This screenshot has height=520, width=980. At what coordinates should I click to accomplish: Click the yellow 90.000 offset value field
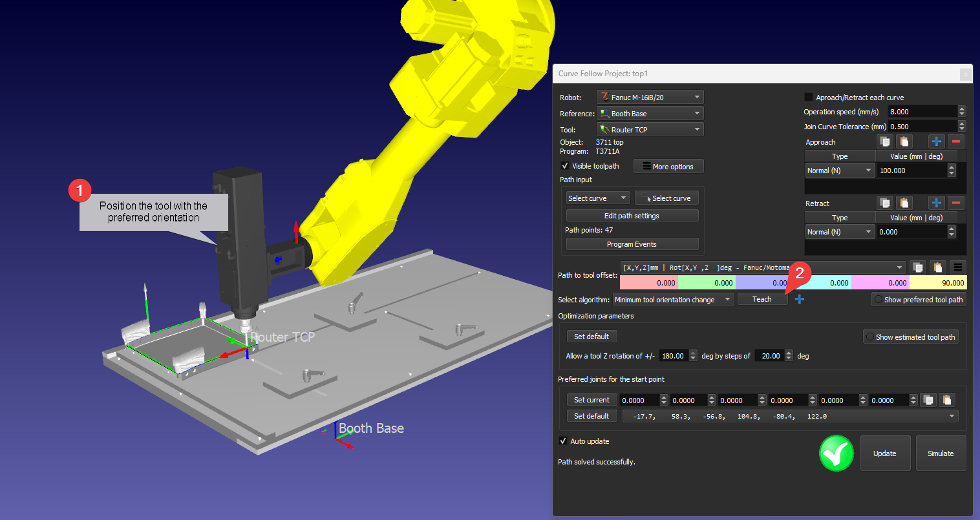(x=938, y=283)
